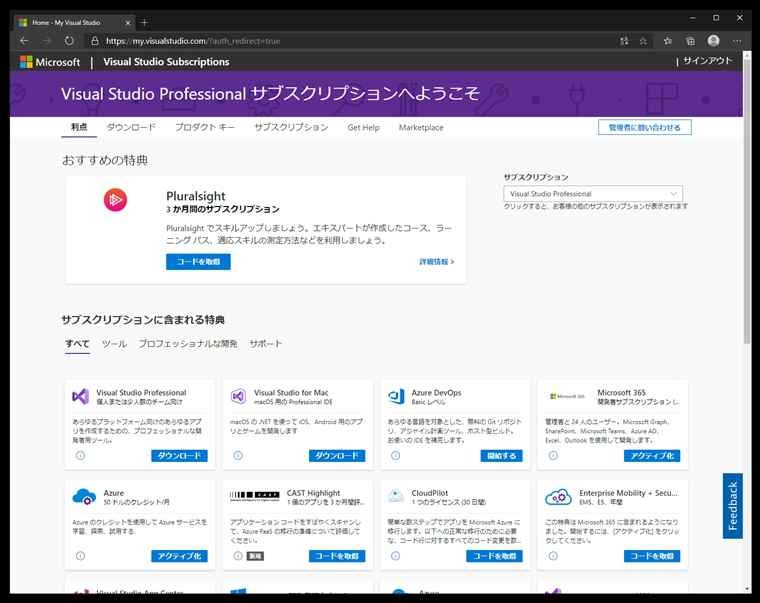Click the browser back arrow
The width and height of the screenshot is (760, 603).
pyautogui.click(x=24, y=41)
